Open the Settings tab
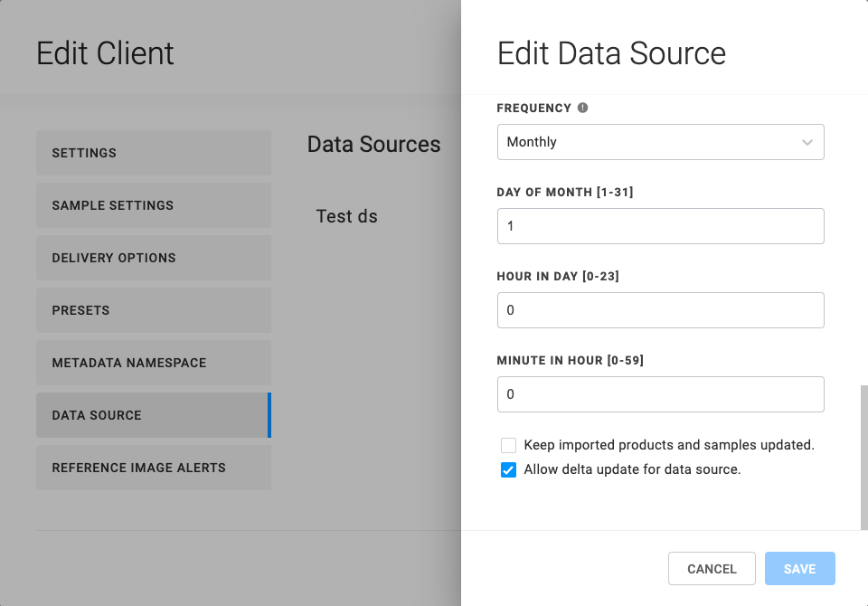Viewport: 868px width, 606px height. click(153, 153)
